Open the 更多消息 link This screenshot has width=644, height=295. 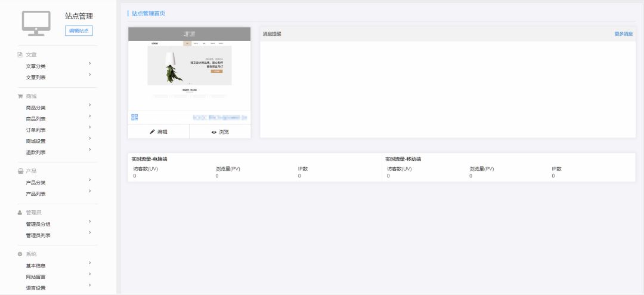pos(624,34)
